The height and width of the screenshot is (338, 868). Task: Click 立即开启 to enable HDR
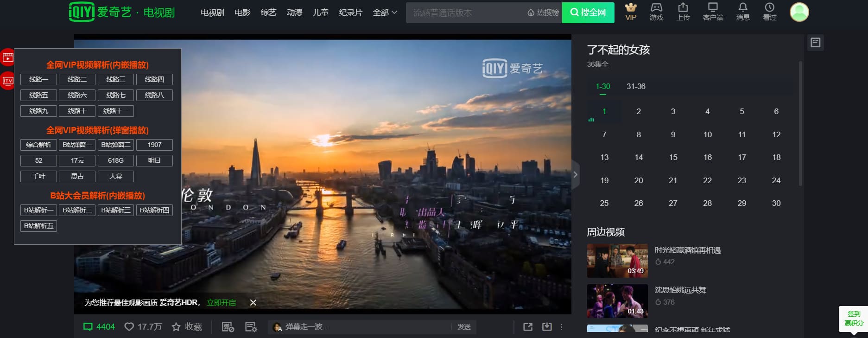tap(221, 303)
